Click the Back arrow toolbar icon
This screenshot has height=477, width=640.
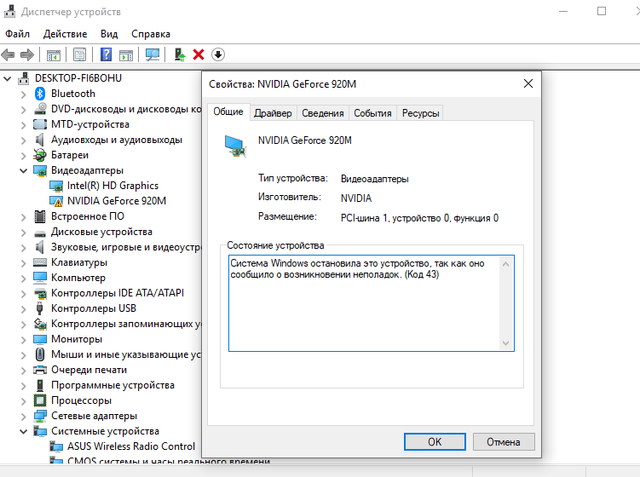tap(8, 54)
